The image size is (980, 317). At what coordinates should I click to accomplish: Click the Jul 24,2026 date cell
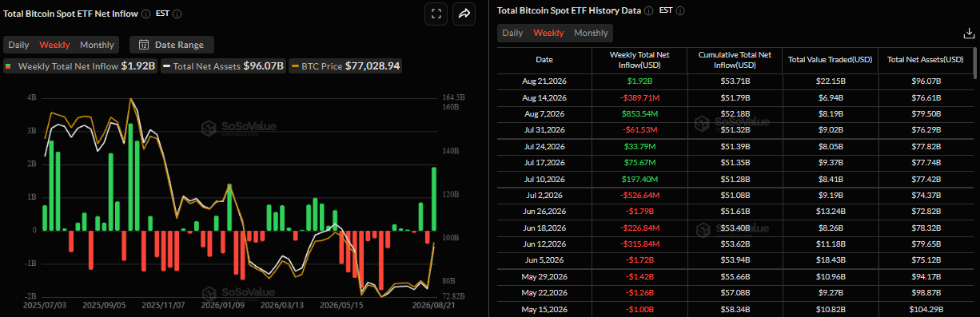click(544, 147)
